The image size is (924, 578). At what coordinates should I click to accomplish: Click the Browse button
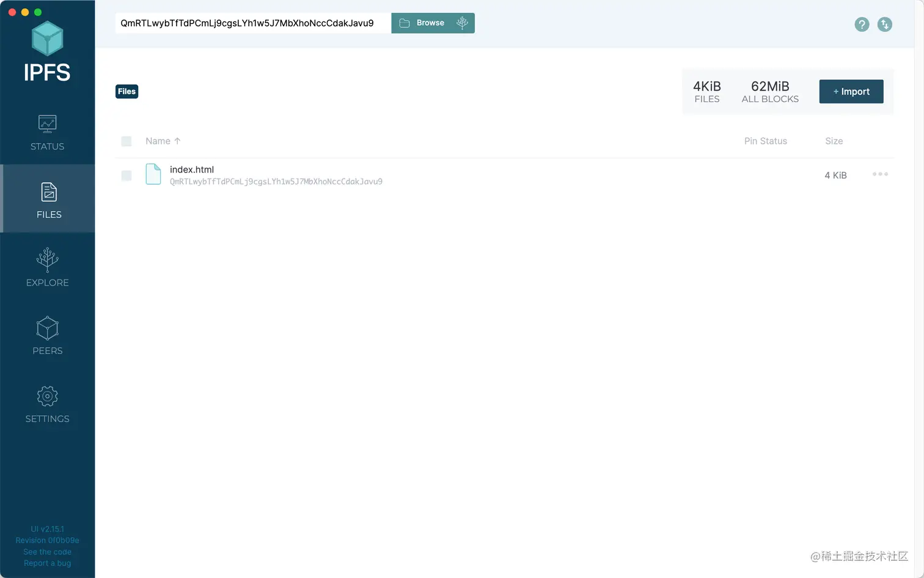422,23
